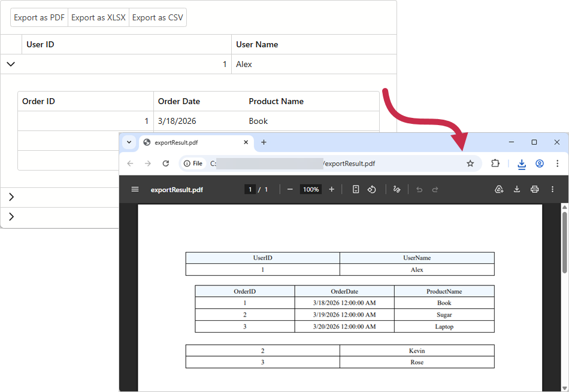Expand the third collapsed grid row

pos(11,217)
